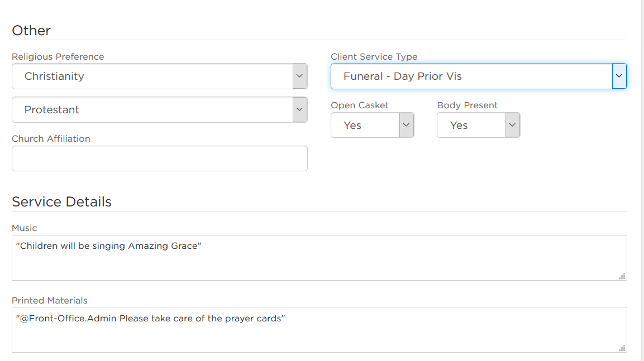Click inside the Printed Materials text area
The width and height of the screenshot is (644, 361).
click(x=319, y=330)
